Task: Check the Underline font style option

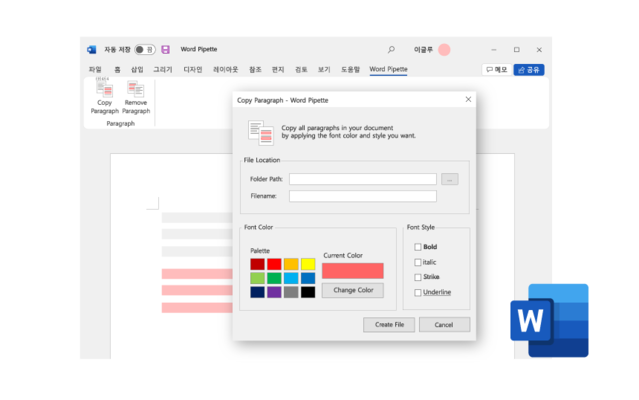Action: pyautogui.click(x=418, y=292)
